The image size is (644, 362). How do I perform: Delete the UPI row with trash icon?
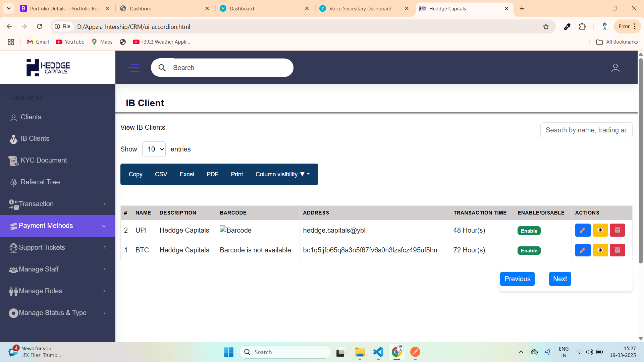pos(618,230)
